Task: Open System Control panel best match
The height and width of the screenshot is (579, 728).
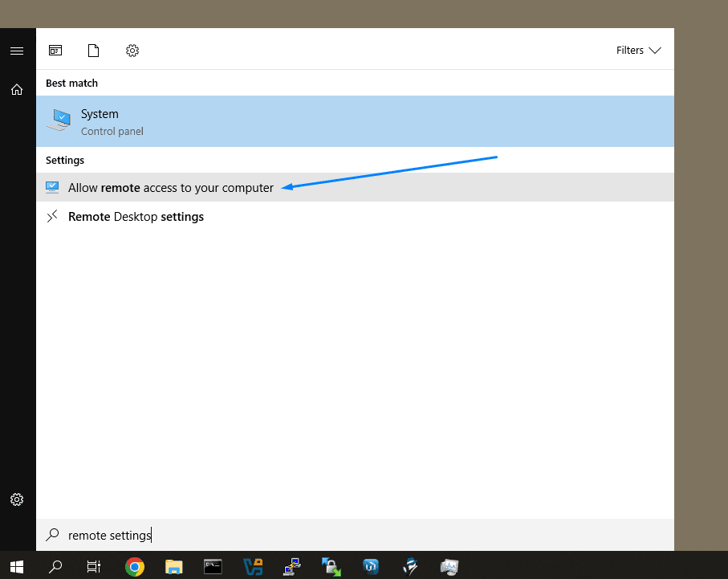Action: pyautogui.click(x=356, y=121)
